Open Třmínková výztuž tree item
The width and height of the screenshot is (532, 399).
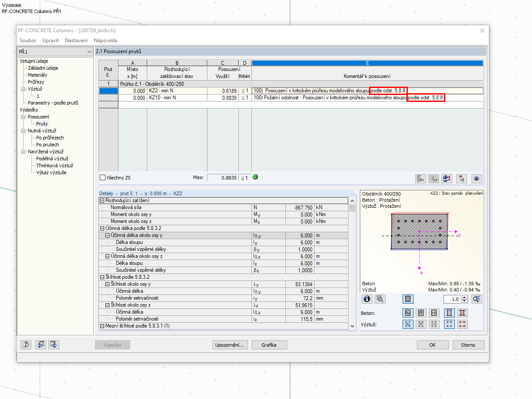pyautogui.click(x=54, y=166)
